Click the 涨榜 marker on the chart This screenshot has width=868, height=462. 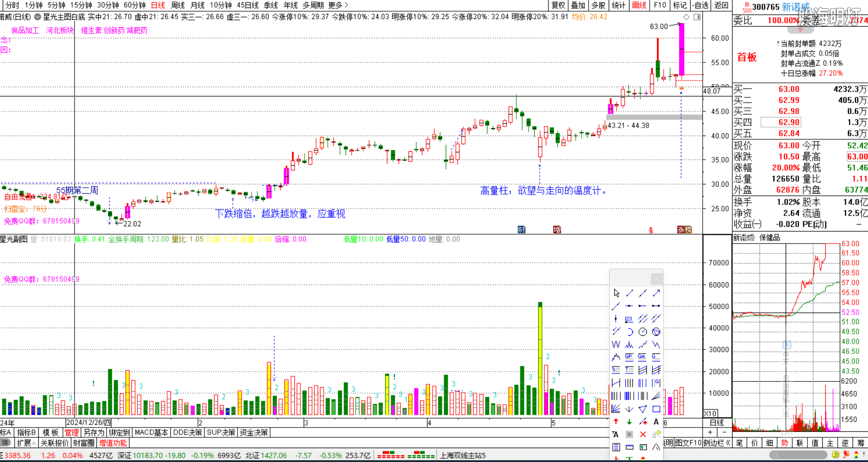tap(685, 230)
